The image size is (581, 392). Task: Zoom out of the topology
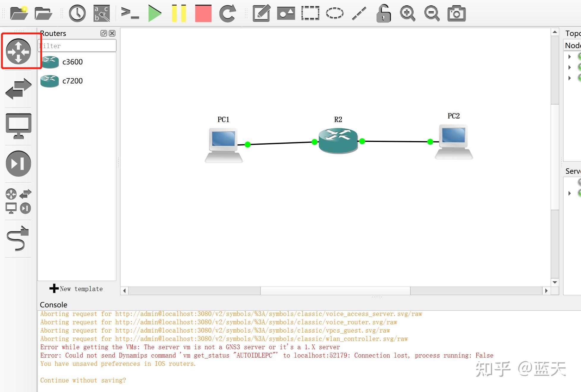click(x=432, y=13)
